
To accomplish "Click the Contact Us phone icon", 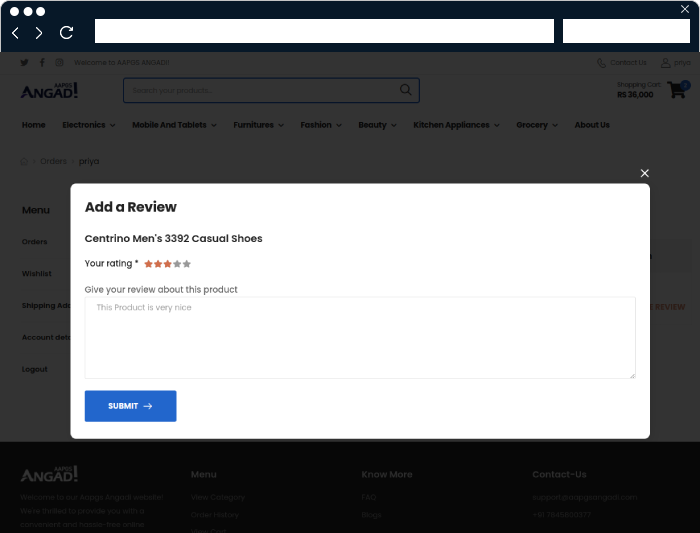I will pyautogui.click(x=601, y=63).
